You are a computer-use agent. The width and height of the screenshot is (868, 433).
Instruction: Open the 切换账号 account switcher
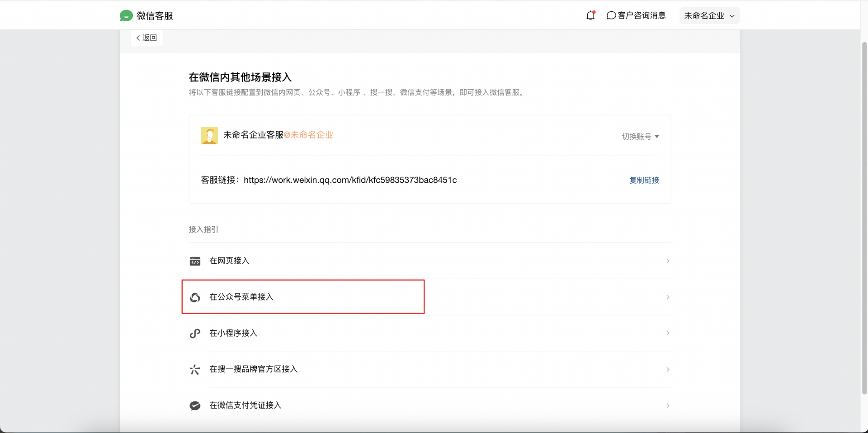639,136
